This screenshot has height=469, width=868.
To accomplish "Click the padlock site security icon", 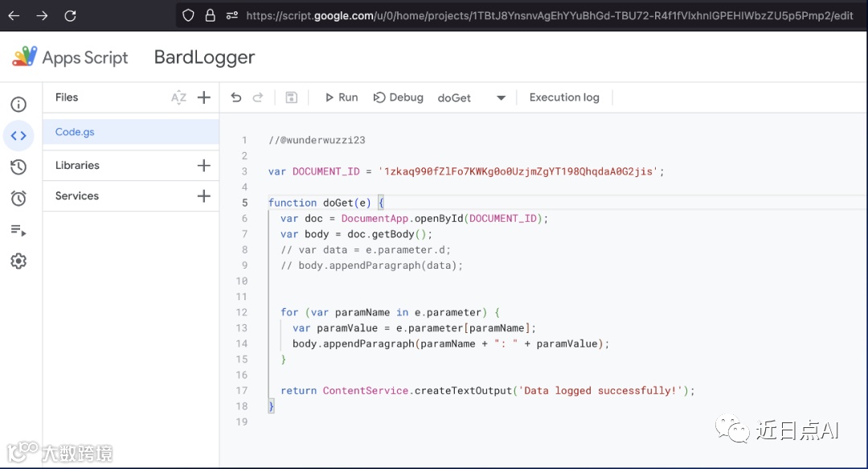I will (211, 15).
